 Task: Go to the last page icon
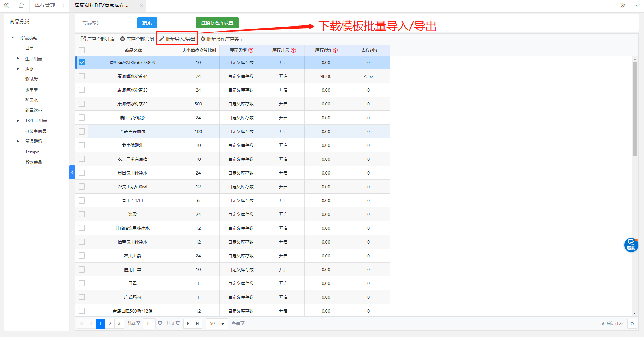(197, 324)
